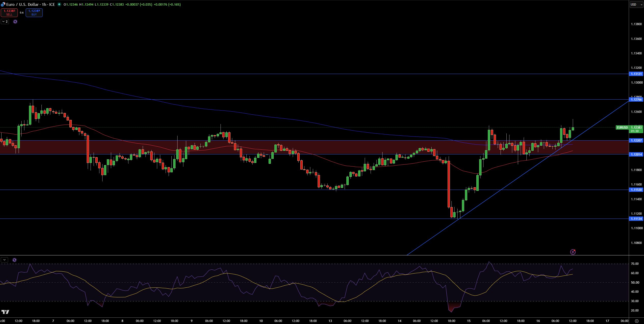Click the green market status dot
This screenshot has height=324, width=644.
tap(59, 4)
